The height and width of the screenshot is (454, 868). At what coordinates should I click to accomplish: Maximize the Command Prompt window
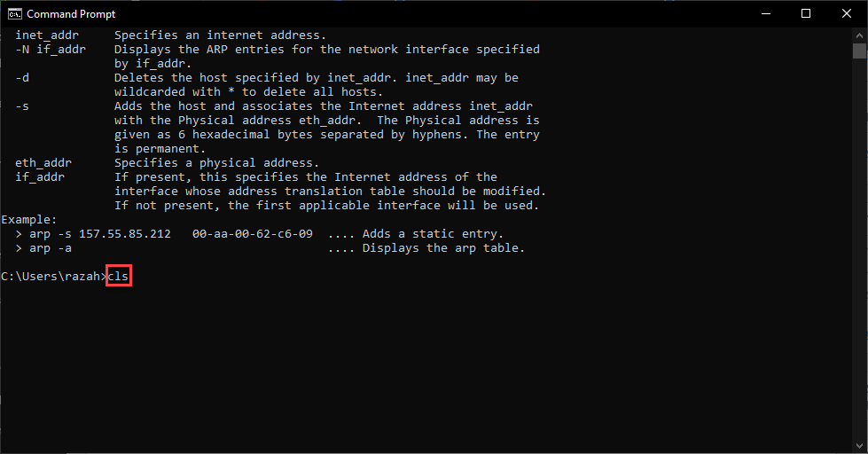[x=805, y=14]
